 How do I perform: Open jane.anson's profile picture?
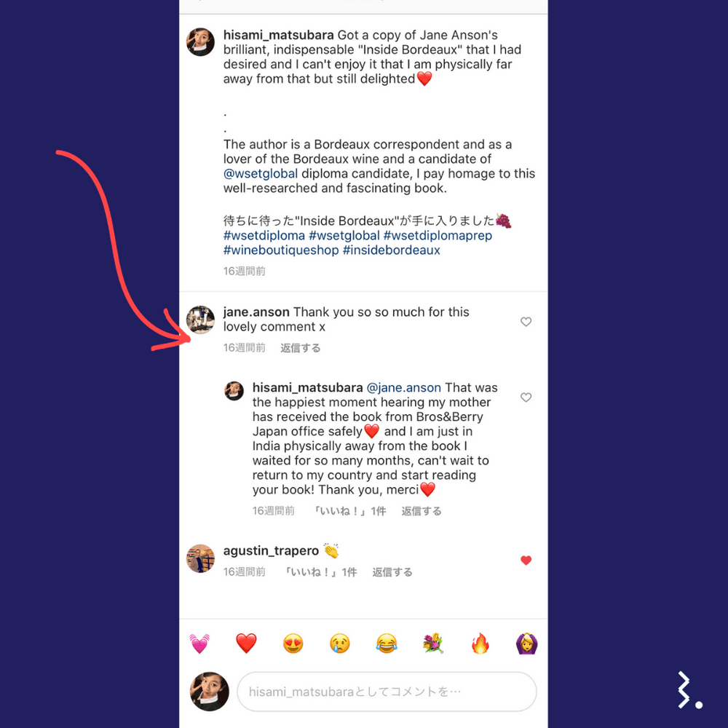[x=201, y=320]
